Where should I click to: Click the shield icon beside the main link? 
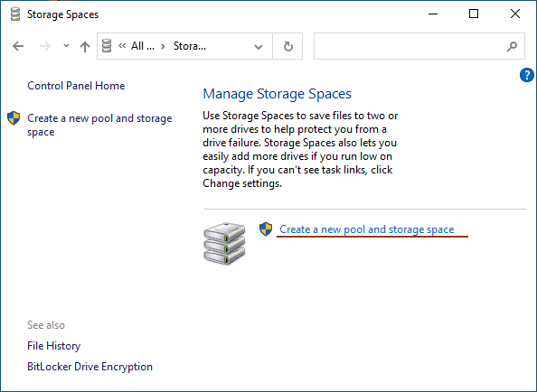(x=266, y=229)
